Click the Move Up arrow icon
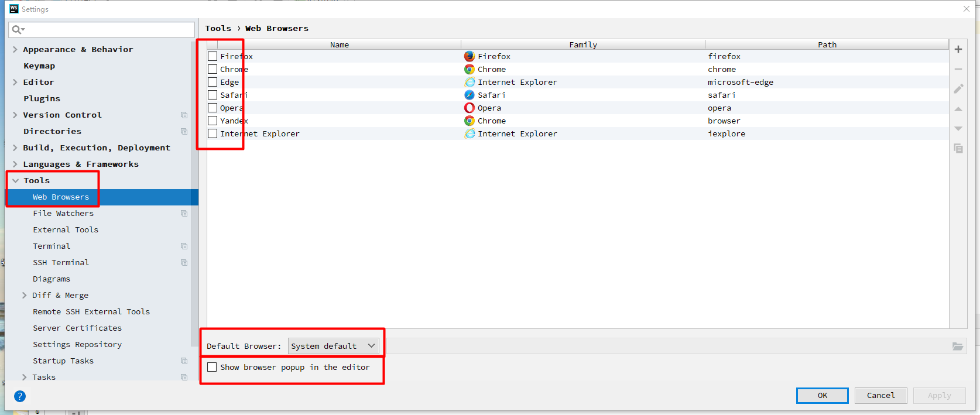980x415 pixels. click(958, 109)
